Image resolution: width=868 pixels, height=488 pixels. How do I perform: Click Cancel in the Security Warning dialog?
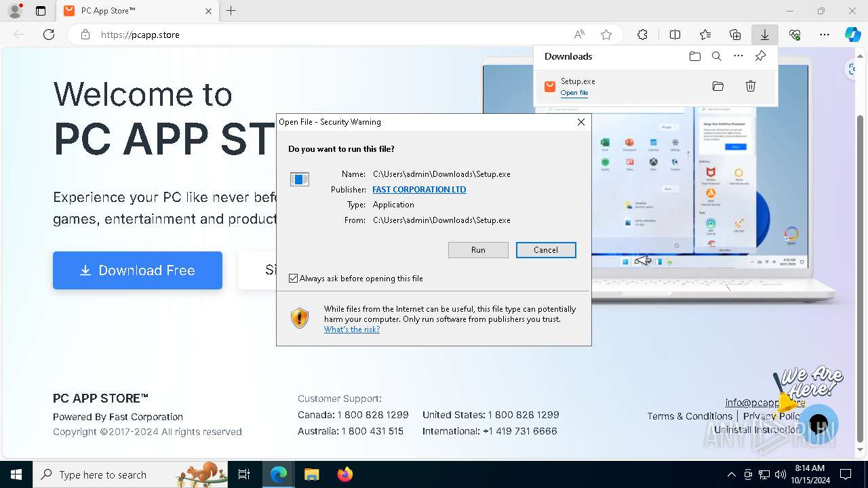tap(546, 250)
